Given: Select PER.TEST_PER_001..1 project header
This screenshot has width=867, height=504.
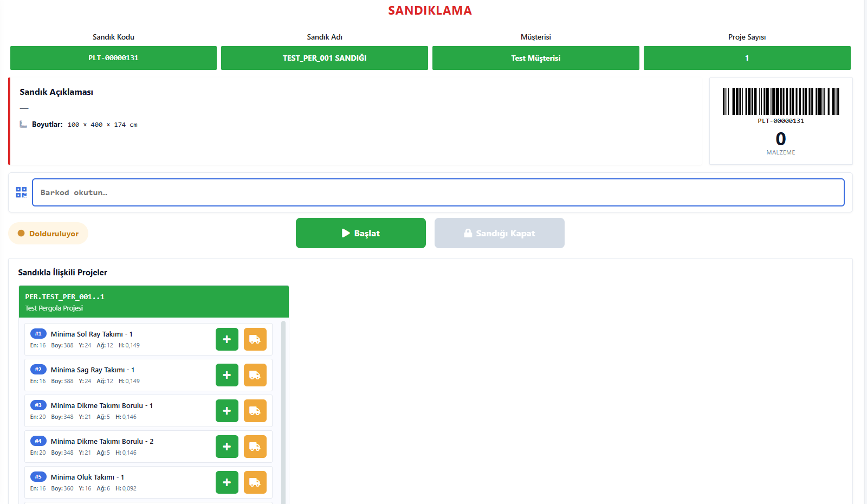Looking at the screenshot, I should 154,302.
